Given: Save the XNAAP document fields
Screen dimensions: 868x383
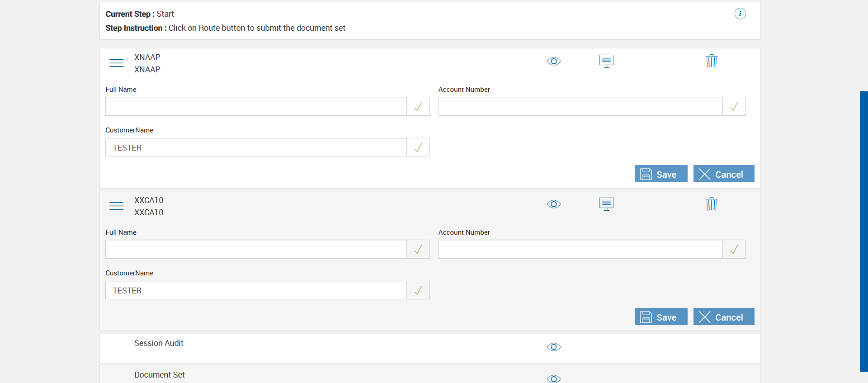Looking at the screenshot, I should (x=660, y=174).
